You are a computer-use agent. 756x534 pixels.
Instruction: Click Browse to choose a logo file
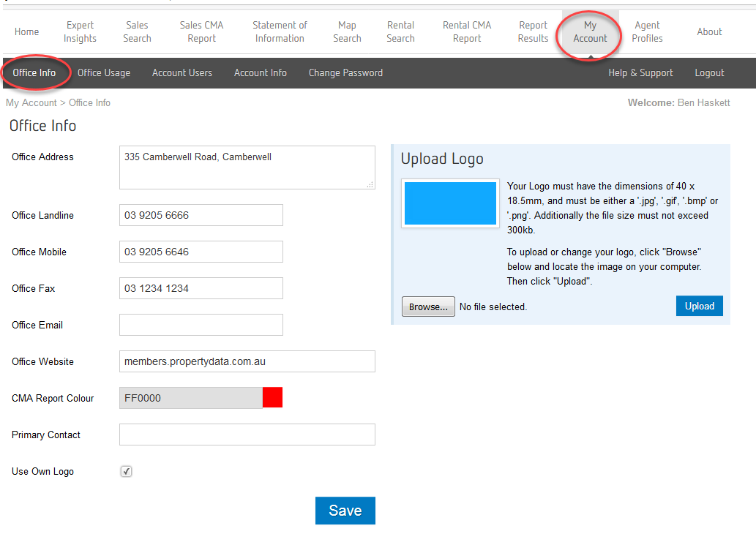click(x=428, y=307)
